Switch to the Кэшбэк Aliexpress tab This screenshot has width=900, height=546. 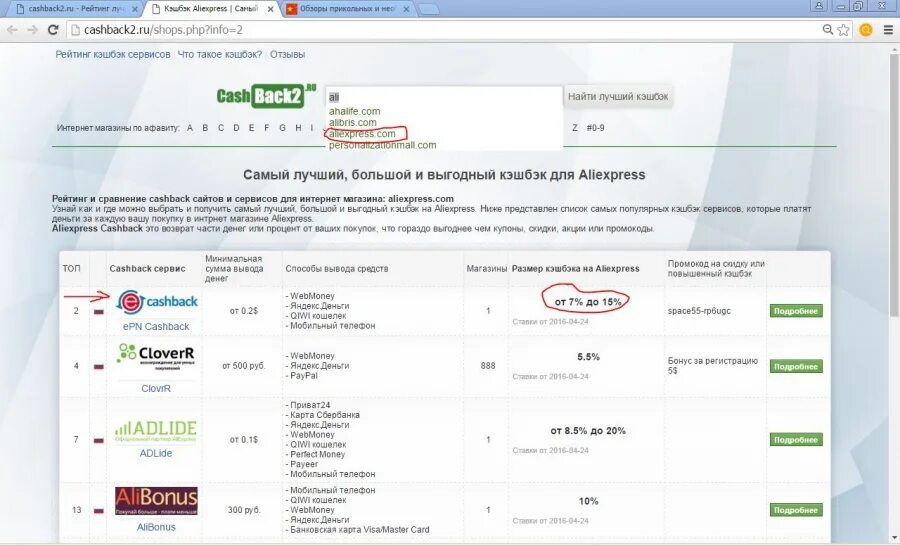[x=210, y=9]
